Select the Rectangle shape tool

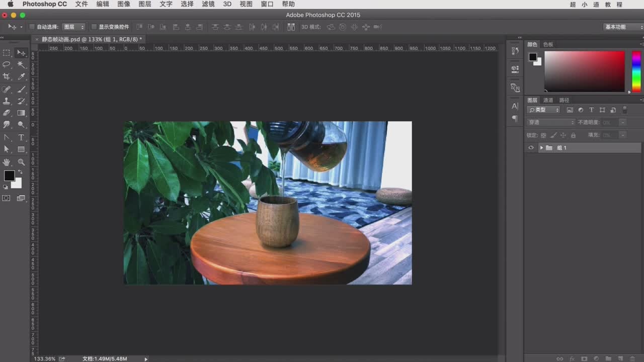click(21, 149)
